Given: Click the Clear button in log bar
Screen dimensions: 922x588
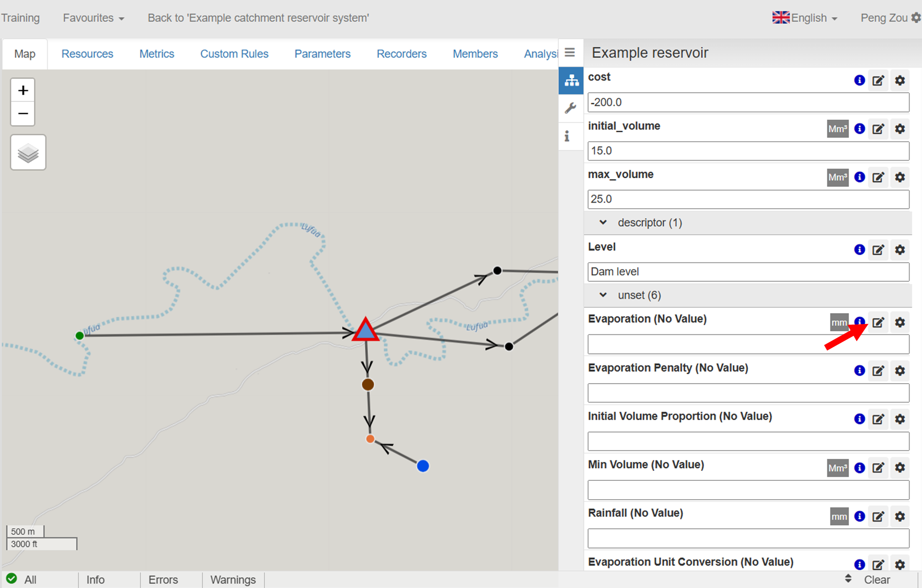Looking at the screenshot, I should (877, 580).
